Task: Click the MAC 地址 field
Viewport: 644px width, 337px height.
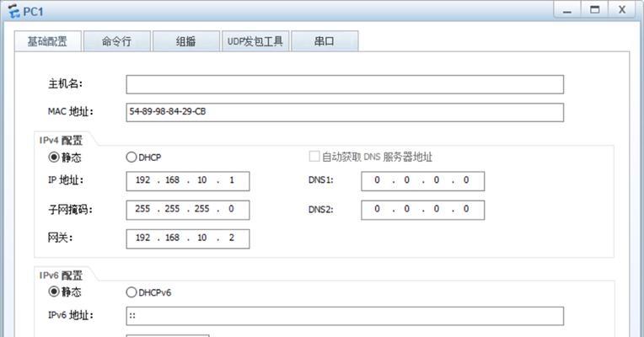Action: [345, 112]
